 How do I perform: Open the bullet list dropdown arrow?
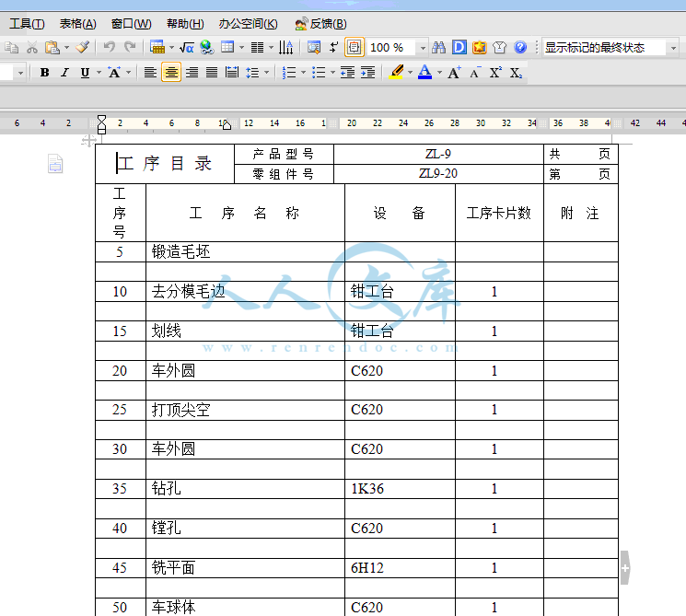coord(332,73)
